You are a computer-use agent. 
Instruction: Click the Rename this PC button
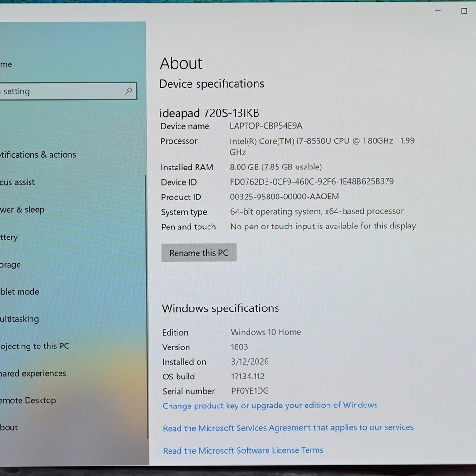click(x=199, y=253)
